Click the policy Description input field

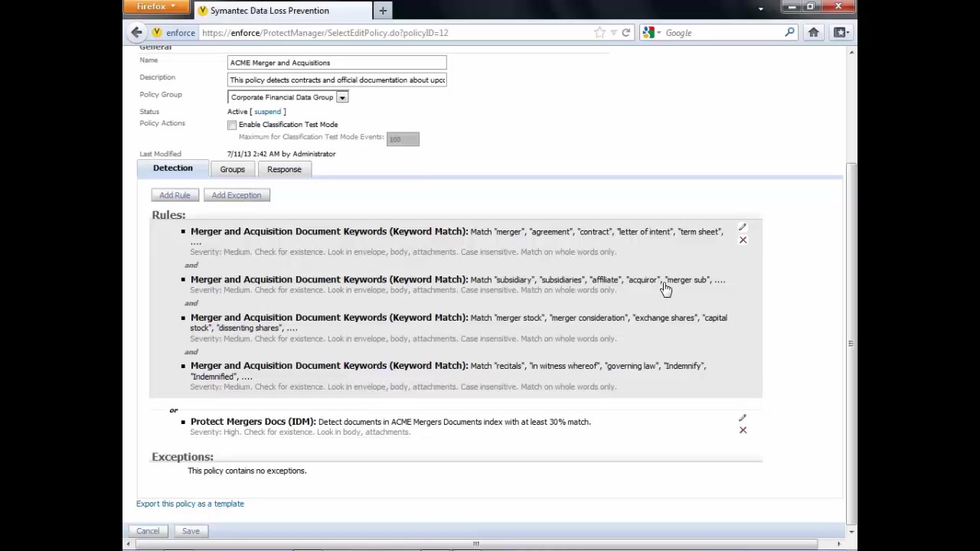point(337,80)
